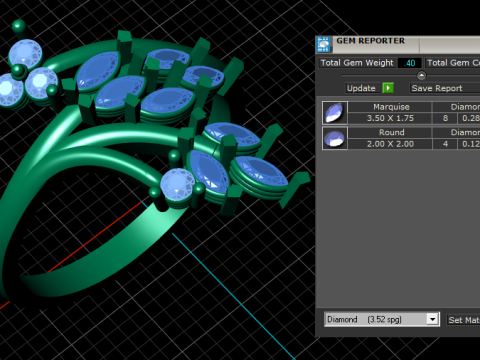Select the Round cell in the gem table
The width and height of the screenshot is (480, 360).
pos(391,132)
